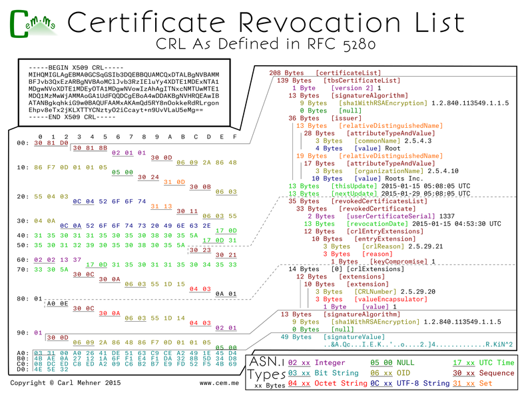This screenshot has height=399, width=532.
Task: Click the green Cem.me logo
Action: coord(33,24)
